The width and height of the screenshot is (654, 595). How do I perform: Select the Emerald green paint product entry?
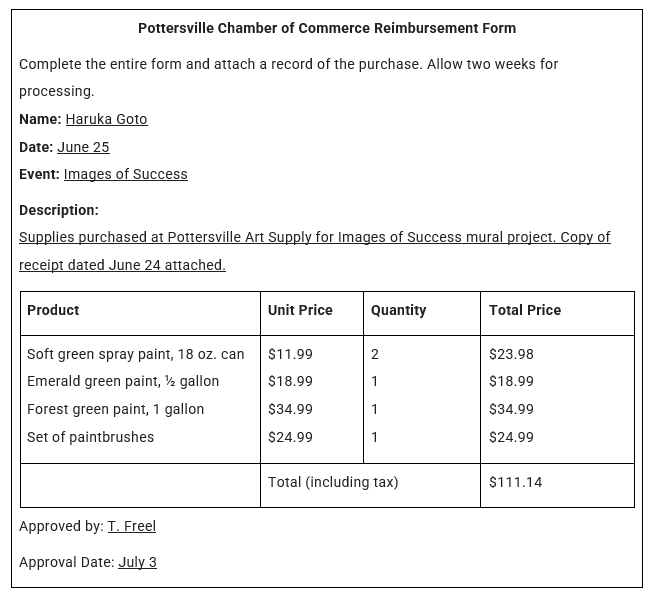(x=123, y=381)
